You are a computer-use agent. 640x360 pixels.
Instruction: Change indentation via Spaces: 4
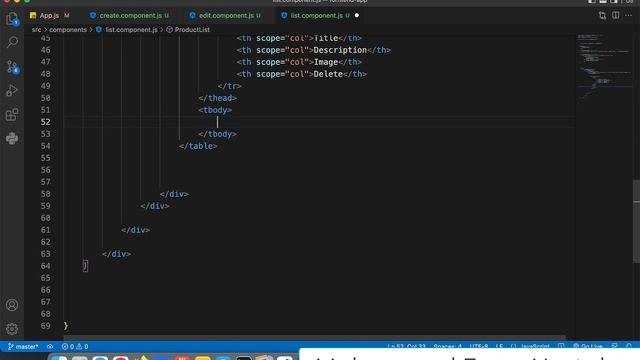[x=447, y=347]
